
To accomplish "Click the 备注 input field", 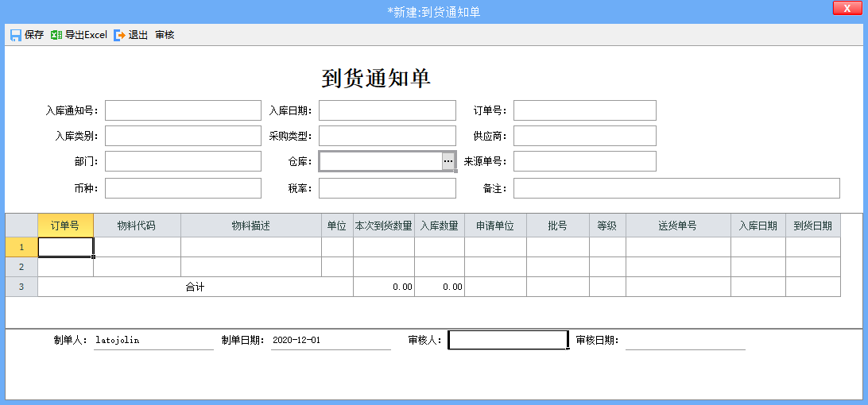I will pos(676,188).
